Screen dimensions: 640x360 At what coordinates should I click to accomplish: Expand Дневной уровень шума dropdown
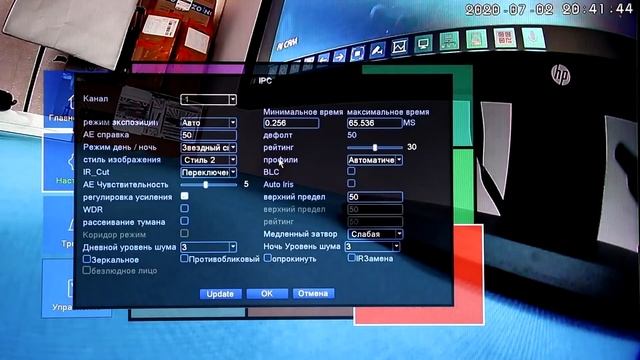[x=209, y=247]
